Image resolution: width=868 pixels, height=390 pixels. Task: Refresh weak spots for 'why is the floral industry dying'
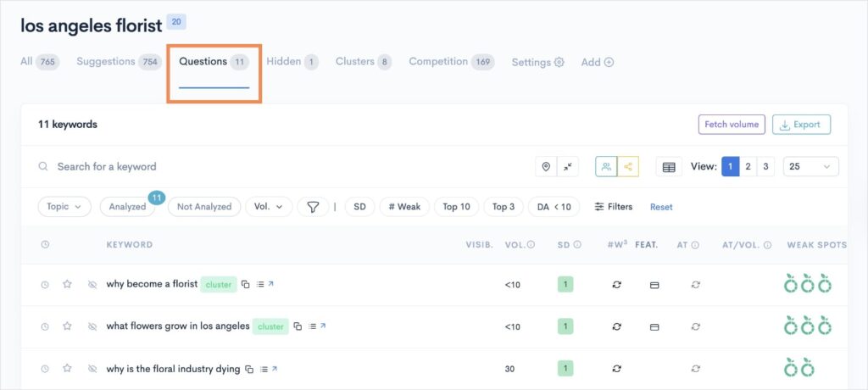pos(617,369)
